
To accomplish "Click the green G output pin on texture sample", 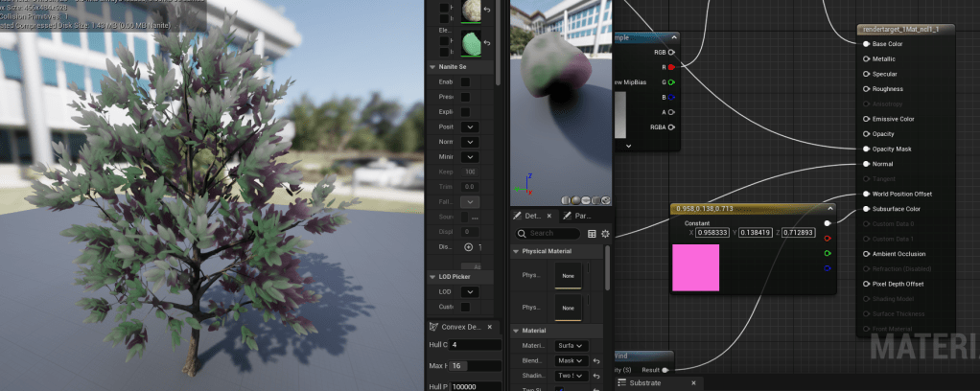I will (670, 82).
